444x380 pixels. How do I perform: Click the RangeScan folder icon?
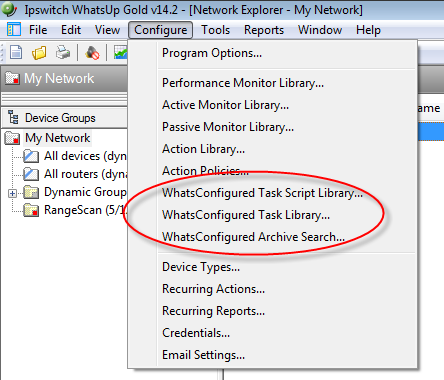[31, 210]
